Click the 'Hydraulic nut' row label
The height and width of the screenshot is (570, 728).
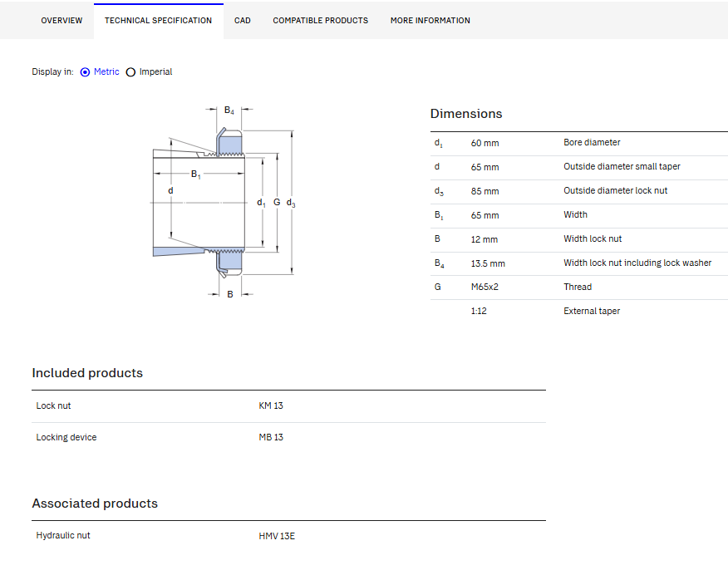click(63, 535)
